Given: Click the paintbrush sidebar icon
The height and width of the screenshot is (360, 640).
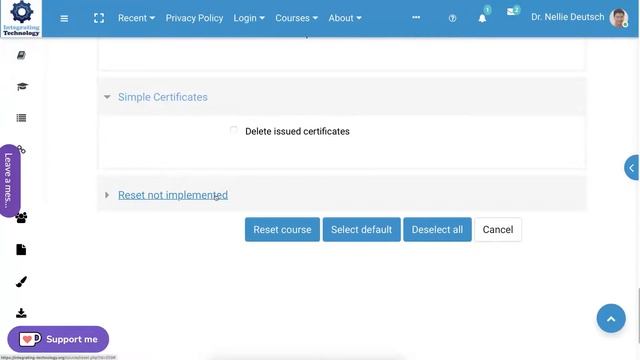Looking at the screenshot, I should pyautogui.click(x=21, y=282).
